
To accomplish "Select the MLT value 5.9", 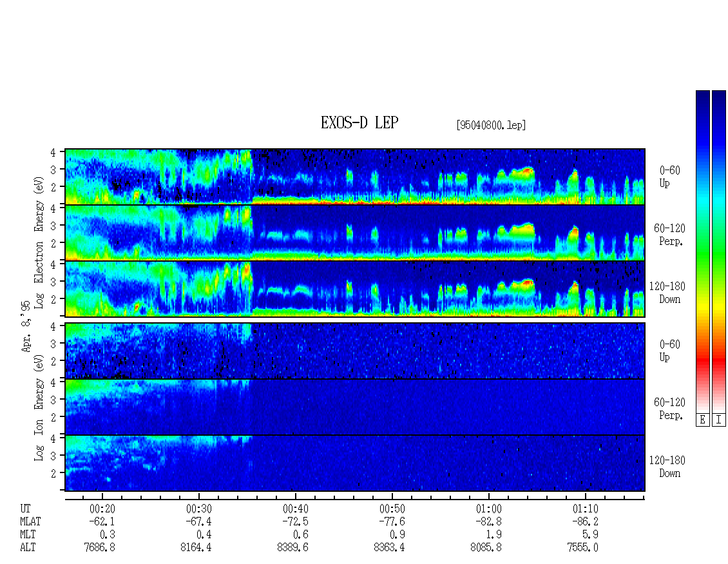I will coord(591,535).
